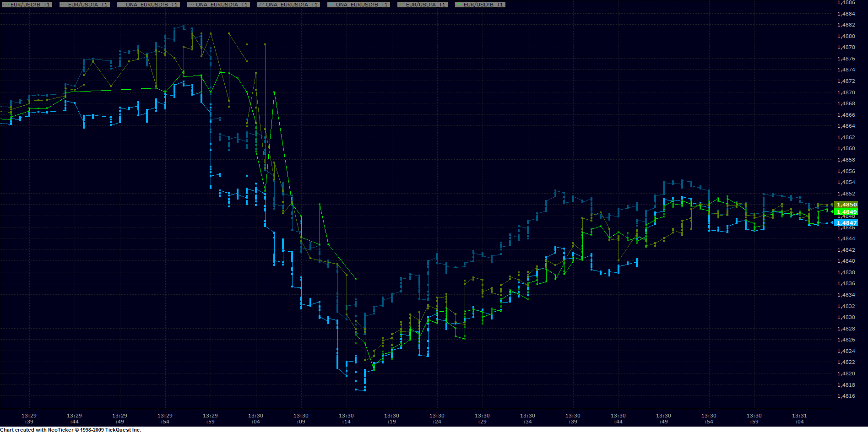Image resolution: width=868 pixels, height=433 pixels.
Task: Click the 13:30:59 time axis label
Action: pyautogui.click(x=754, y=419)
